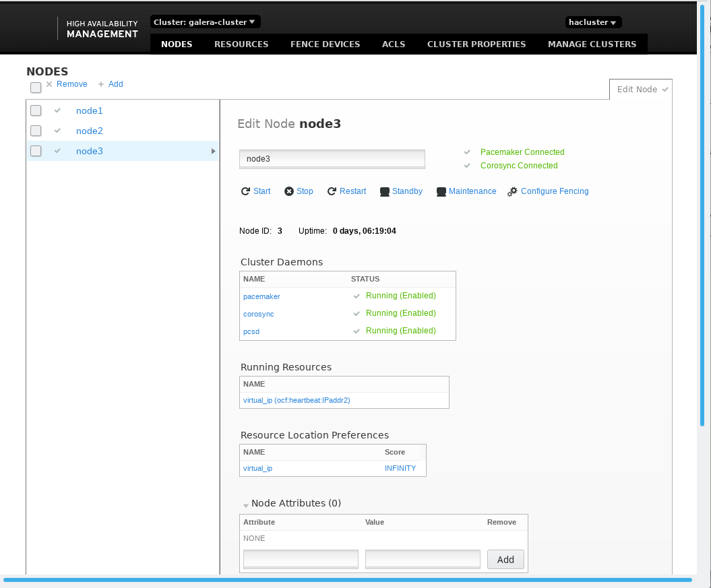711x588 pixels.
Task: Click the Pacemaker Connected status text
Action: click(522, 152)
